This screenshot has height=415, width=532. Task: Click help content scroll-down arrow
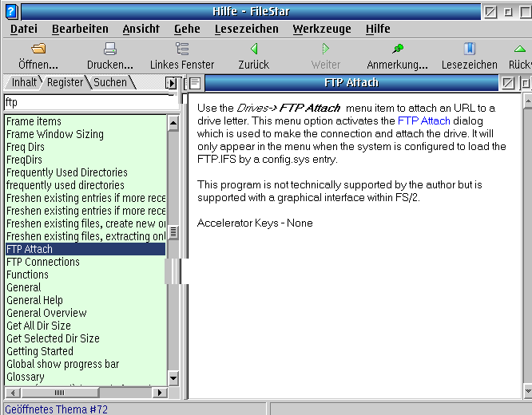click(x=527, y=391)
